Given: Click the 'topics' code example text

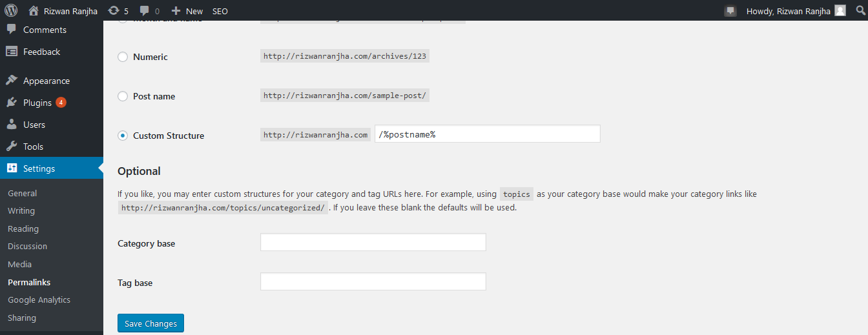Looking at the screenshot, I should [x=517, y=194].
